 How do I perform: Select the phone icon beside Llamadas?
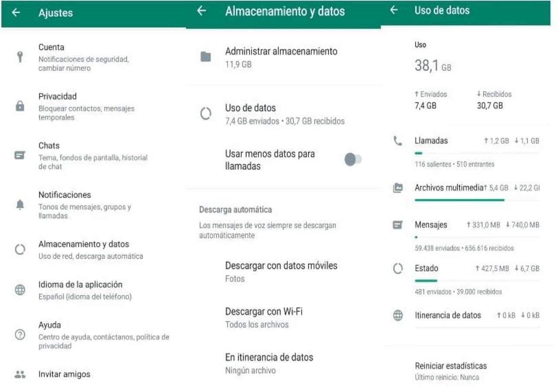pos(397,141)
